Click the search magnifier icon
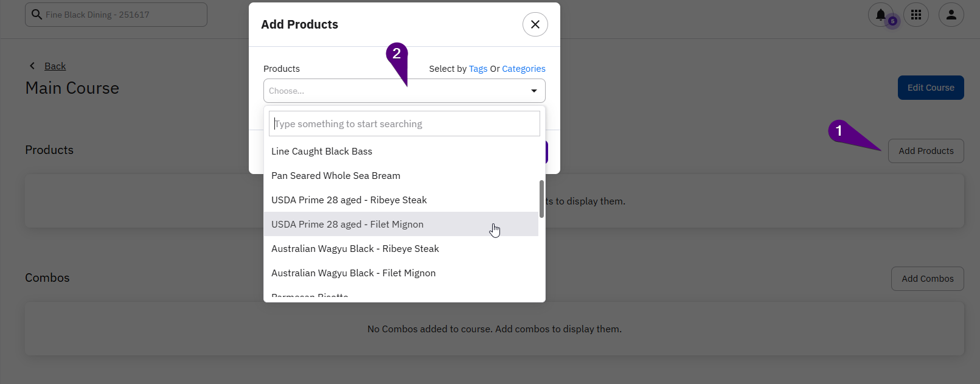 (36, 15)
